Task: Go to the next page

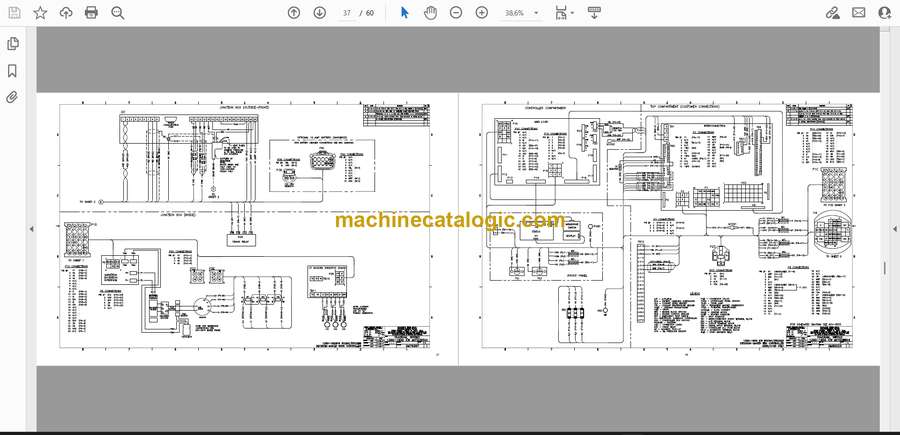Action: tap(320, 13)
